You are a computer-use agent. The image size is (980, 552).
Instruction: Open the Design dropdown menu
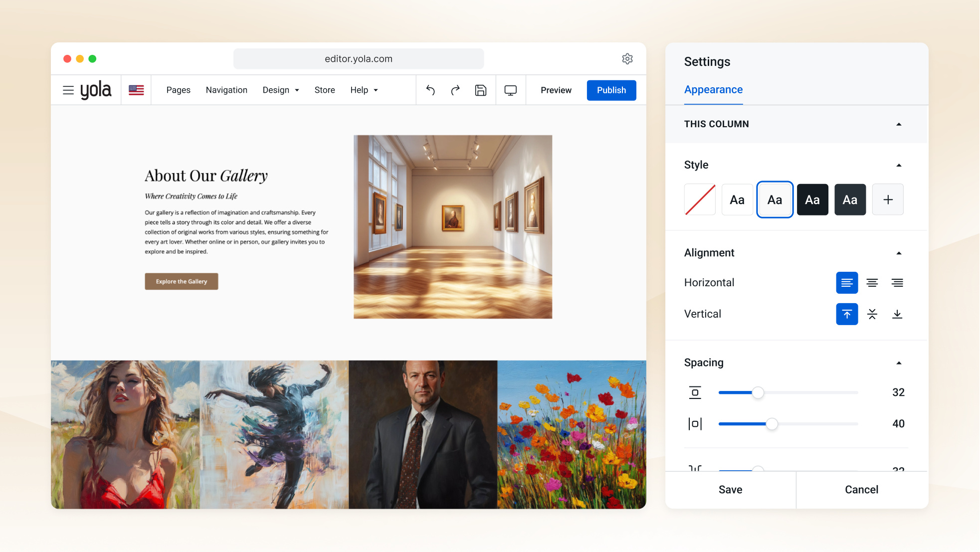click(281, 90)
